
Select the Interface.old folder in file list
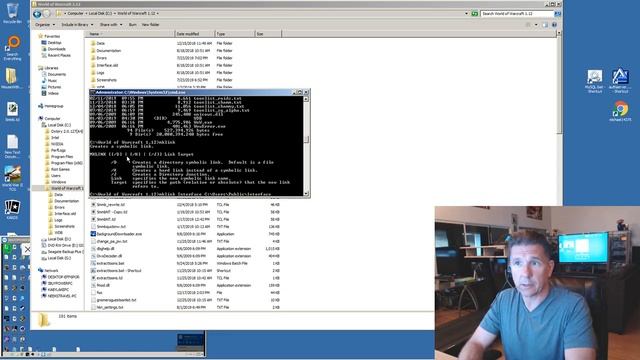click(107, 65)
